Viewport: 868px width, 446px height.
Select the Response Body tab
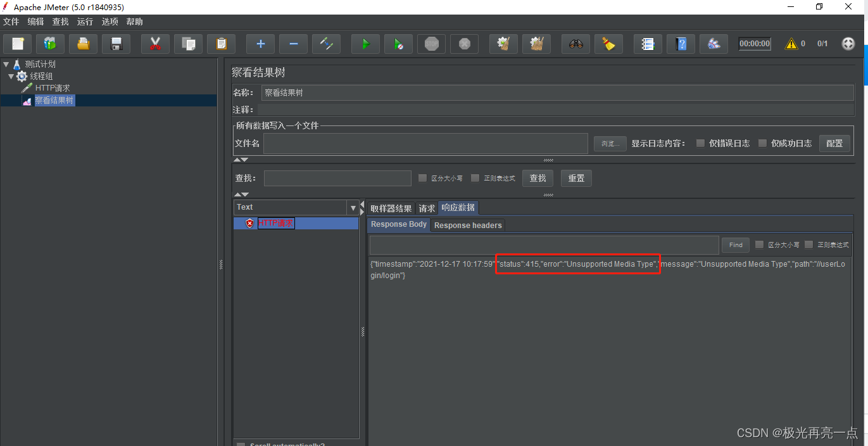click(x=399, y=224)
